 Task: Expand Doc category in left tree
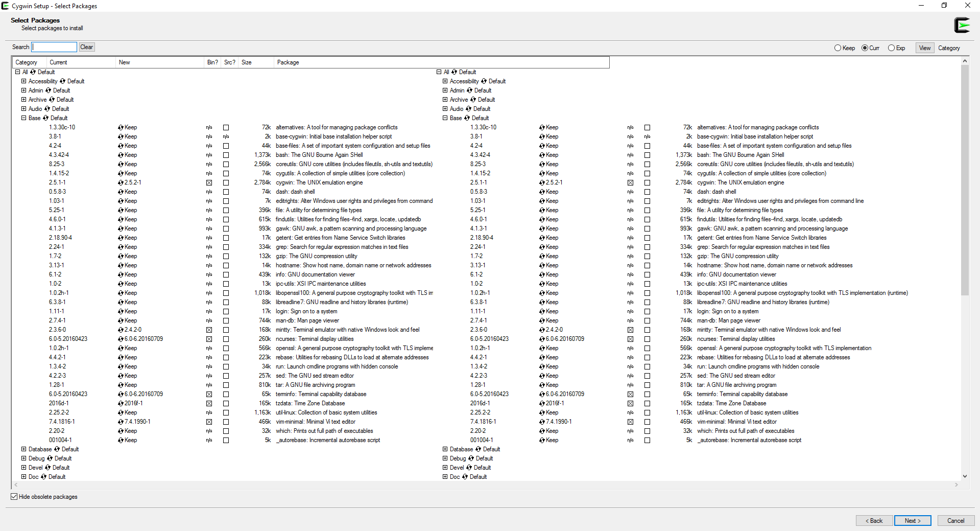tap(23, 477)
